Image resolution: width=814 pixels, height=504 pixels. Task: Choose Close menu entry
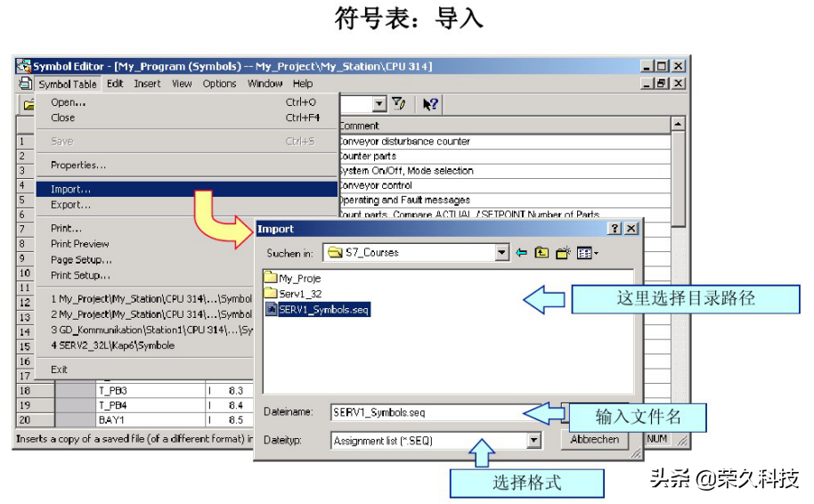point(187,118)
